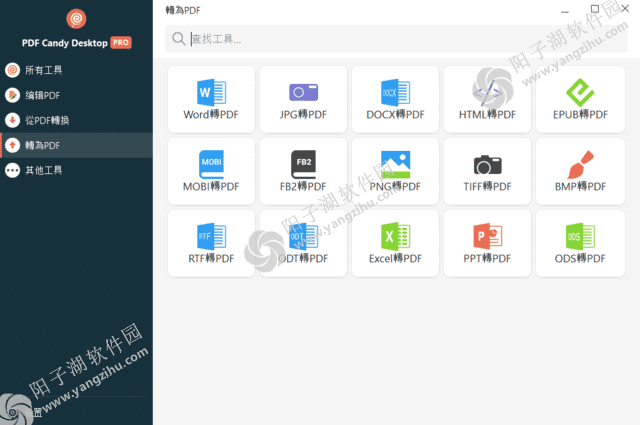Viewport: 640px width, 425px height.
Task: Close the PDF Candy window
Action: click(x=625, y=9)
